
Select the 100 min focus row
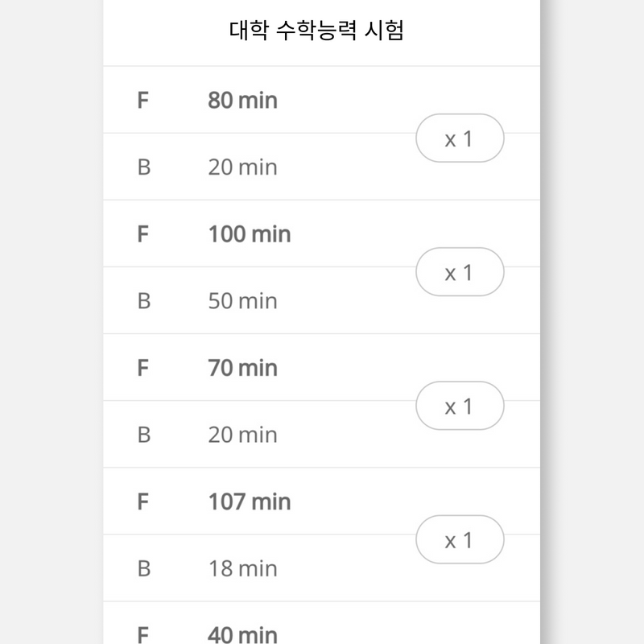point(321,233)
